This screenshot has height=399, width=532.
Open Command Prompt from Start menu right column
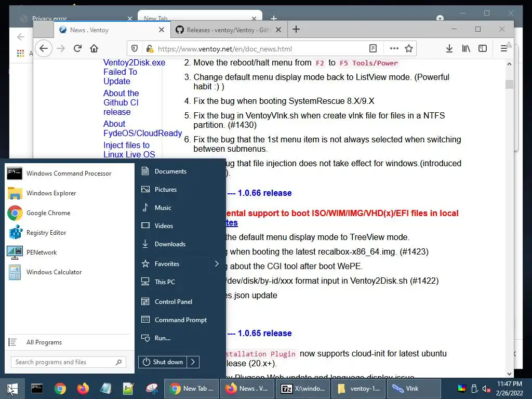pos(180,320)
